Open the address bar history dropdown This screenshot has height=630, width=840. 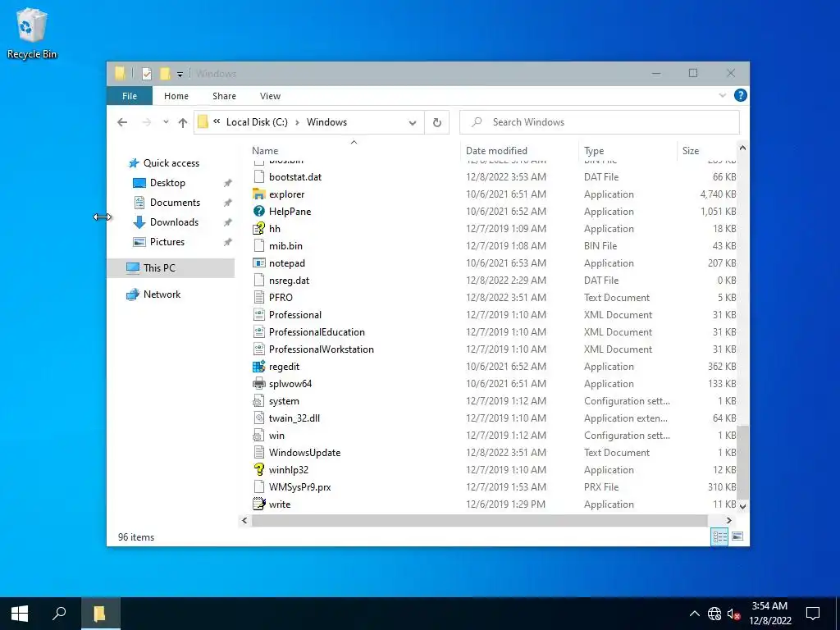pos(413,123)
